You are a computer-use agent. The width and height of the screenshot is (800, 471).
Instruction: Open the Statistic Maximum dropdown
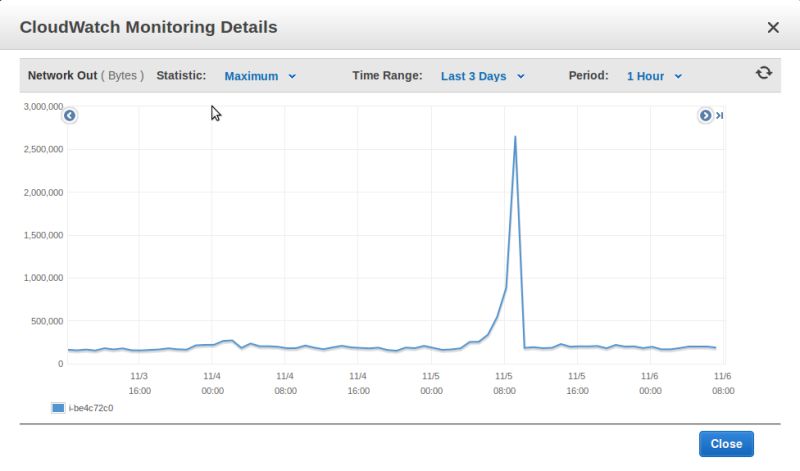(x=260, y=76)
